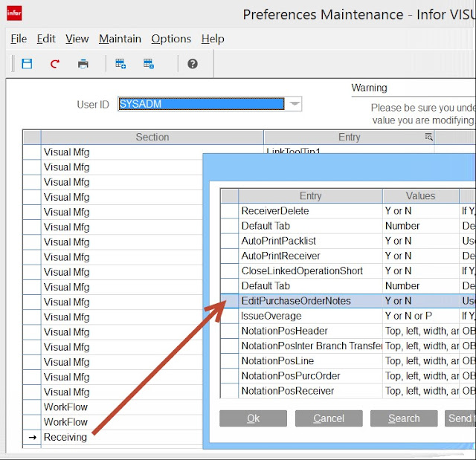Open the Maintain menu
The height and width of the screenshot is (460, 476).
(x=120, y=39)
